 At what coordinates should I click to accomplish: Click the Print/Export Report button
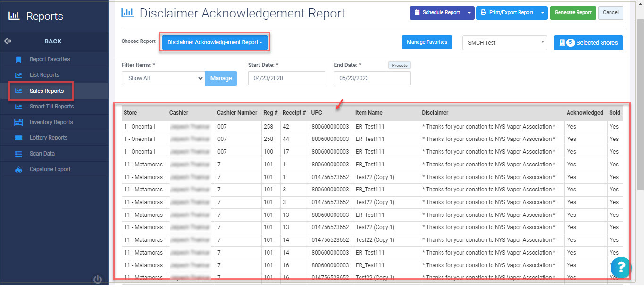[x=507, y=13]
